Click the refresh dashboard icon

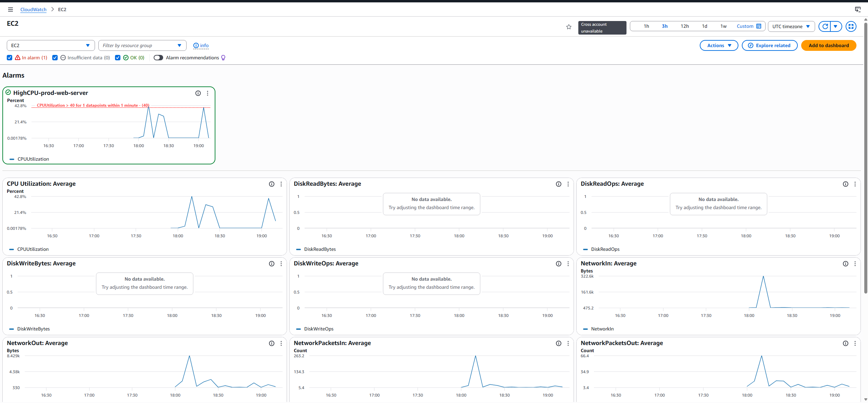(x=825, y=26)
